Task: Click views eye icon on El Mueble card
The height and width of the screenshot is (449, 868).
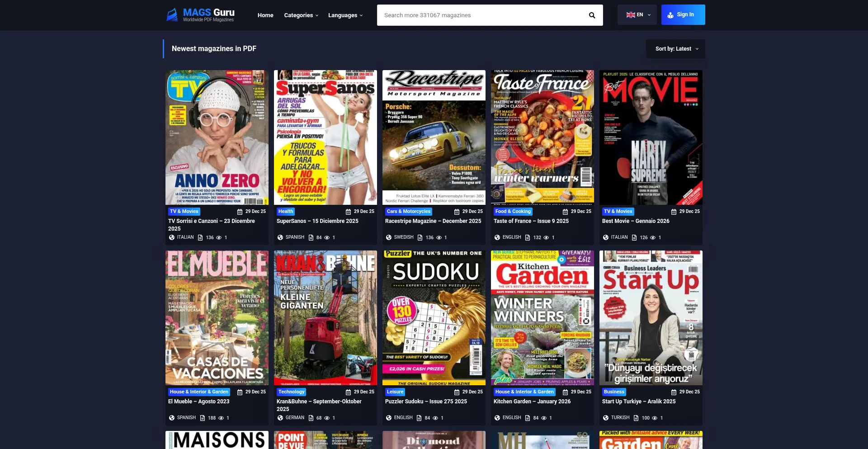Action: click(x=221, y=418)
